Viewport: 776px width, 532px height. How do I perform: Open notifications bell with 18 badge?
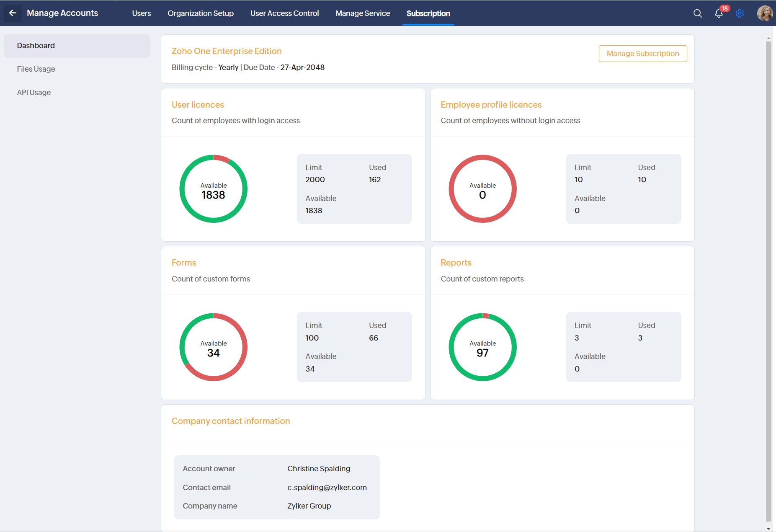(x=719, y=13)
